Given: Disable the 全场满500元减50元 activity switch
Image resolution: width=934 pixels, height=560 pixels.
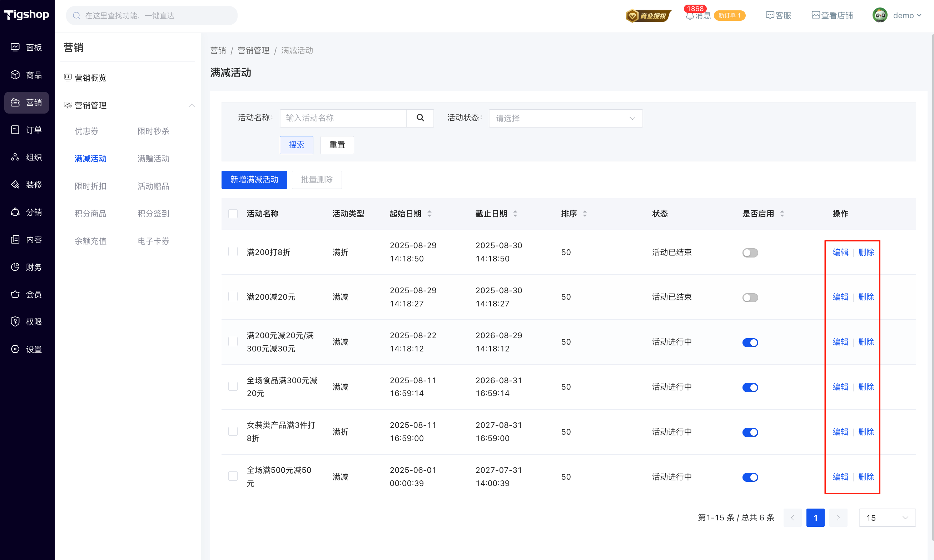Looking at the screenshot, I should click(750, 477).
